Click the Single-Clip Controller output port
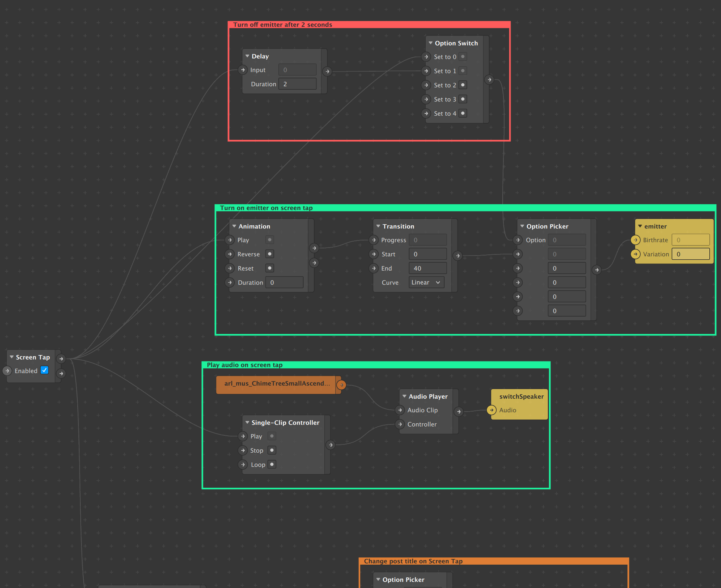 [331, 445]
